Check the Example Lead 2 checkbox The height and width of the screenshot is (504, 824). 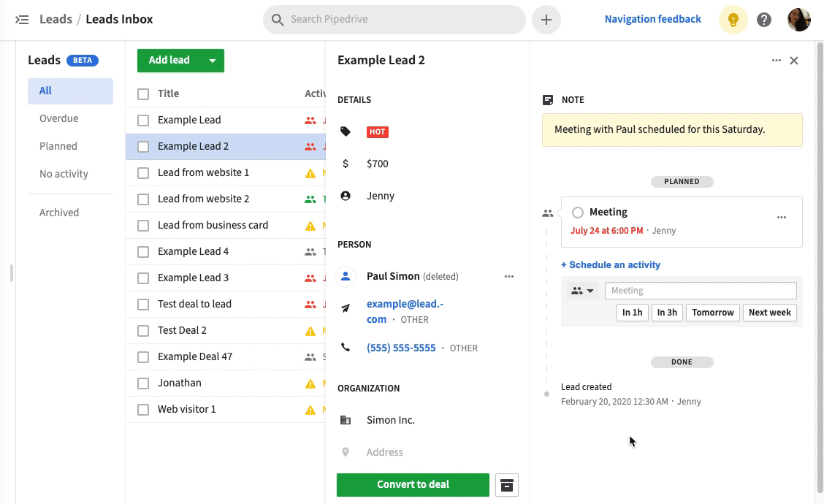[143, 147]
